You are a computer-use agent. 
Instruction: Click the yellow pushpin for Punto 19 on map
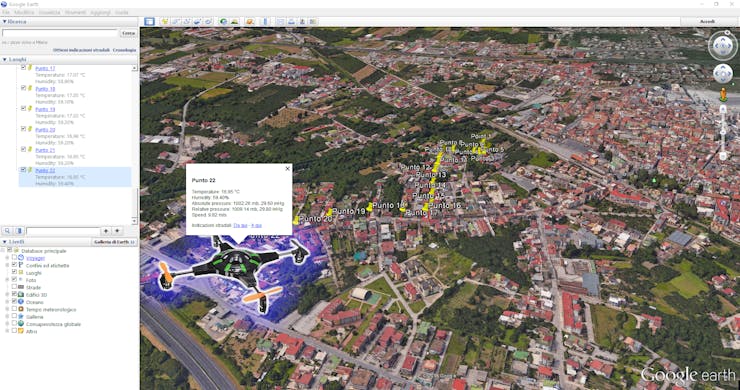[x=329, y=212]
